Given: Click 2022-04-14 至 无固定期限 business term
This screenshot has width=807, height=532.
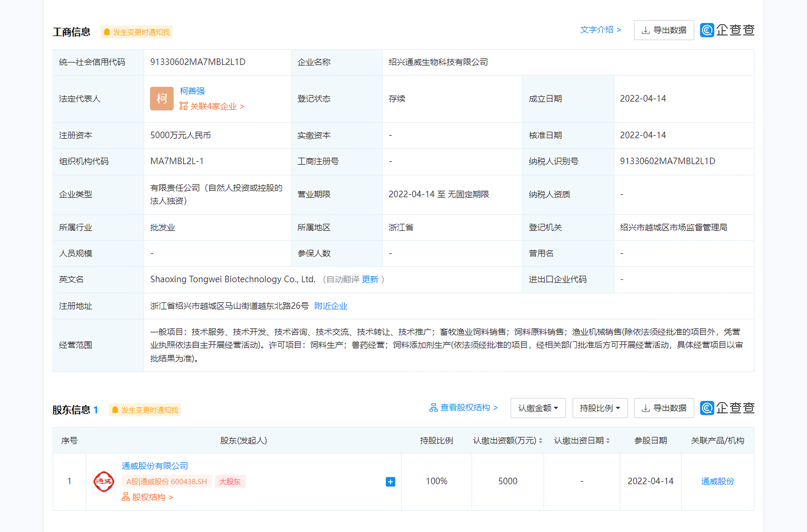Looking at the screenshot, I should (x=439, y=194).
